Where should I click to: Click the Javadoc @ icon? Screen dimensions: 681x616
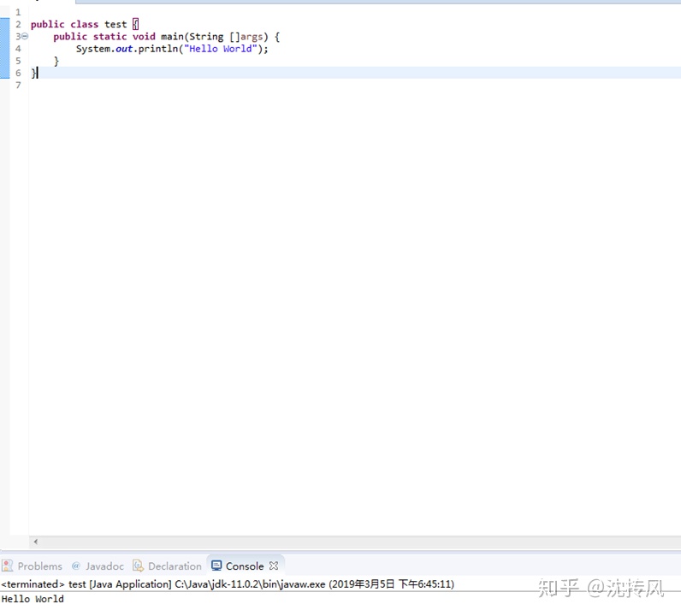tap(76, 566)
